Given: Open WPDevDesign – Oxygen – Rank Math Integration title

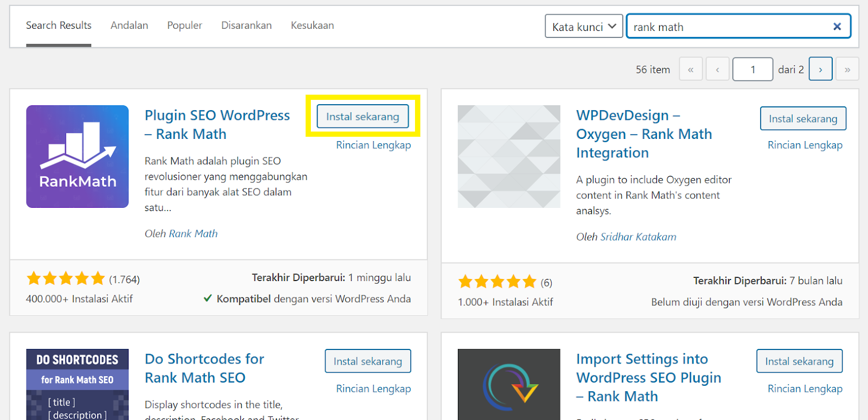Looking at the screenshot, I should click(644, 134).
